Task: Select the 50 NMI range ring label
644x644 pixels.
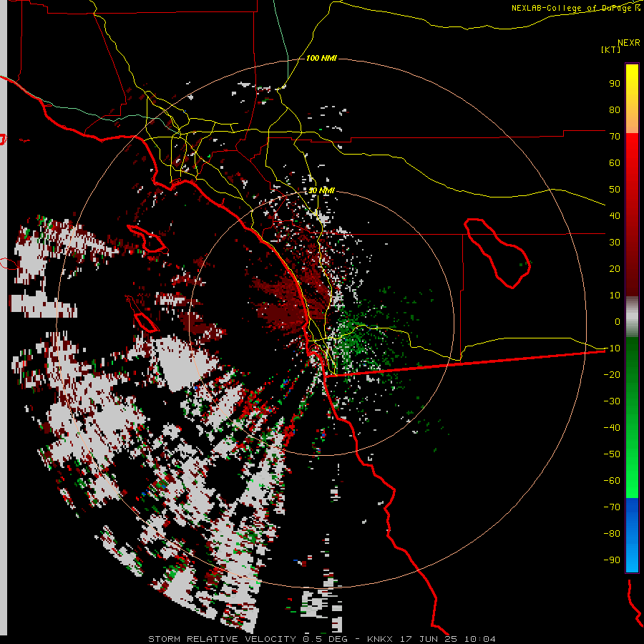Action: tap(321, 190)
